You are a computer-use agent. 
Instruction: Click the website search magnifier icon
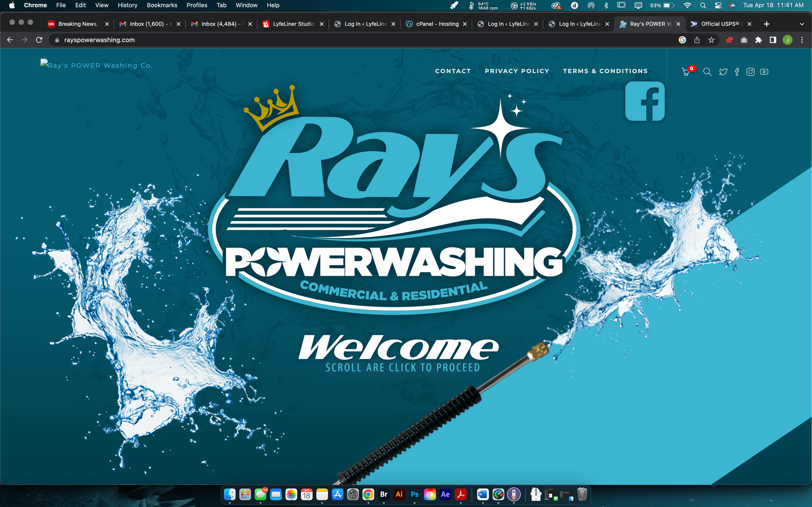(707, 72)
